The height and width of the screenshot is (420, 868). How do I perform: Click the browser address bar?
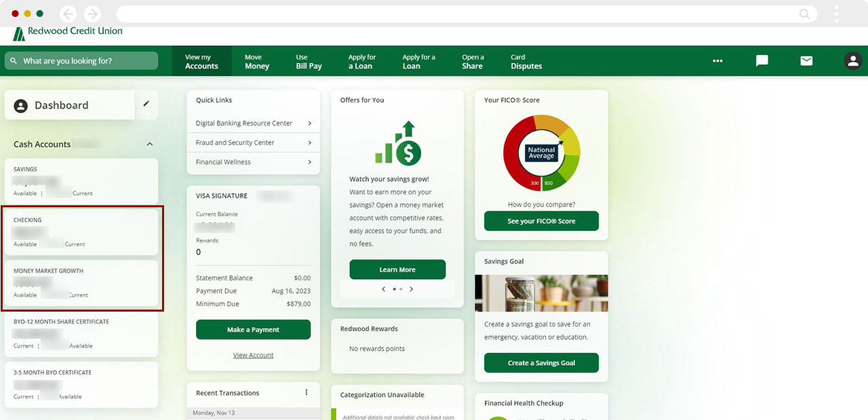click(467, 14)
